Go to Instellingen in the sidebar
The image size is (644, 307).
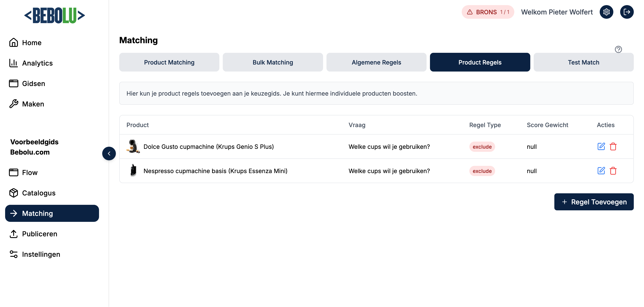point(41,254)
